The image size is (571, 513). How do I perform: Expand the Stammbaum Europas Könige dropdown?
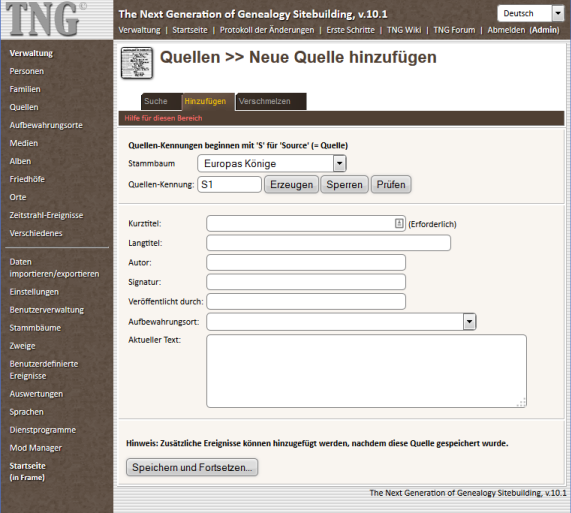click(272, 163)
